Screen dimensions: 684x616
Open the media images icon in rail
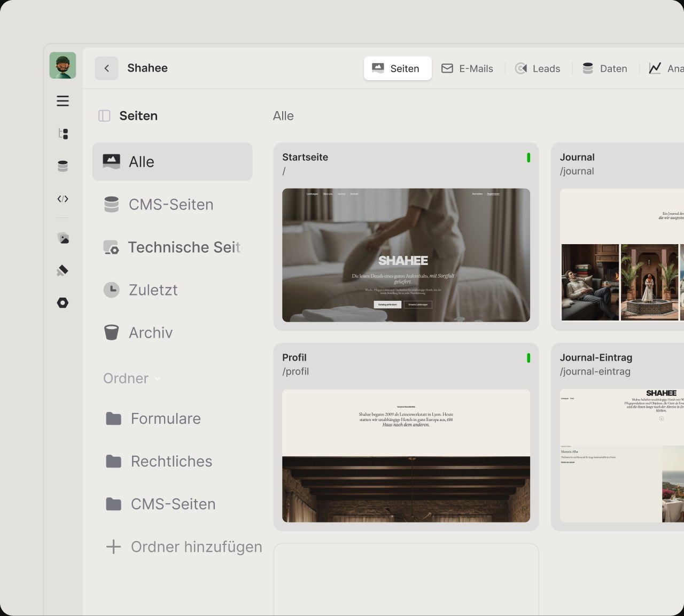[63, 238]
